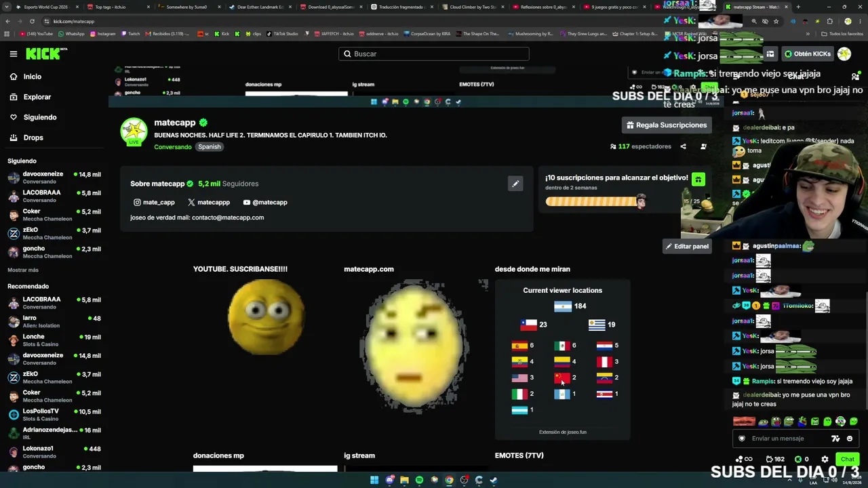The image size is (868, 488).
Task: Click the Regala Suscripciones button
Action: 667,125
